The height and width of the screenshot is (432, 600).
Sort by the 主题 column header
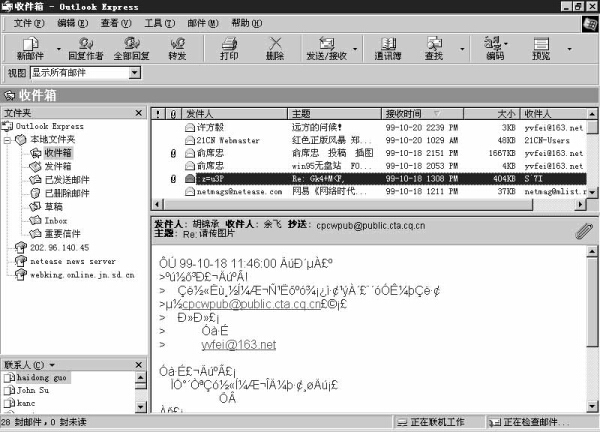334,114
